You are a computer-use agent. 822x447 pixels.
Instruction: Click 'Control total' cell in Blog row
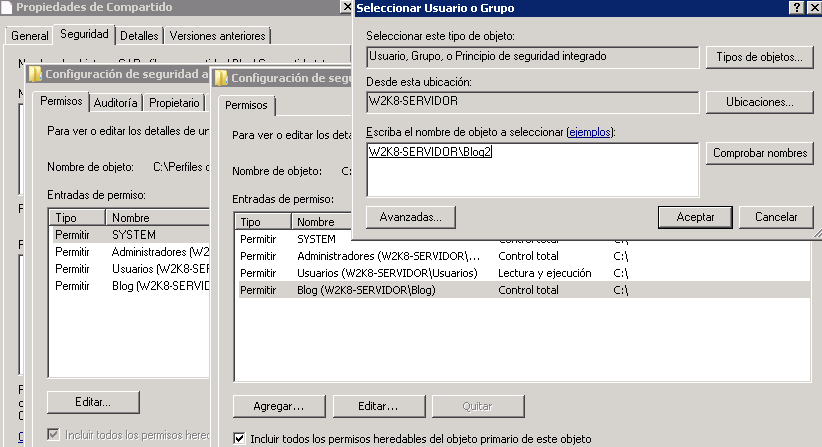pyautogui.click(x=528, y=290)
